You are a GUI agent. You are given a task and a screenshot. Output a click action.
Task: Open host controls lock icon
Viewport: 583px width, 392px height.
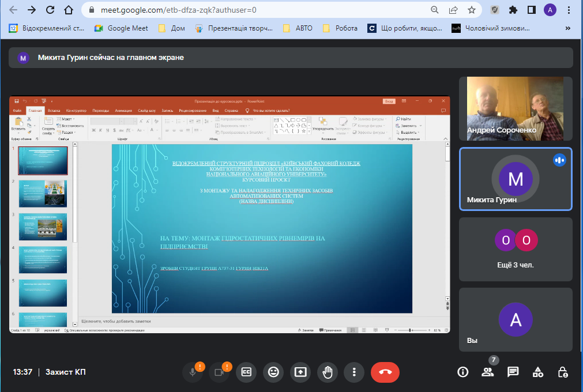point(563,372)
